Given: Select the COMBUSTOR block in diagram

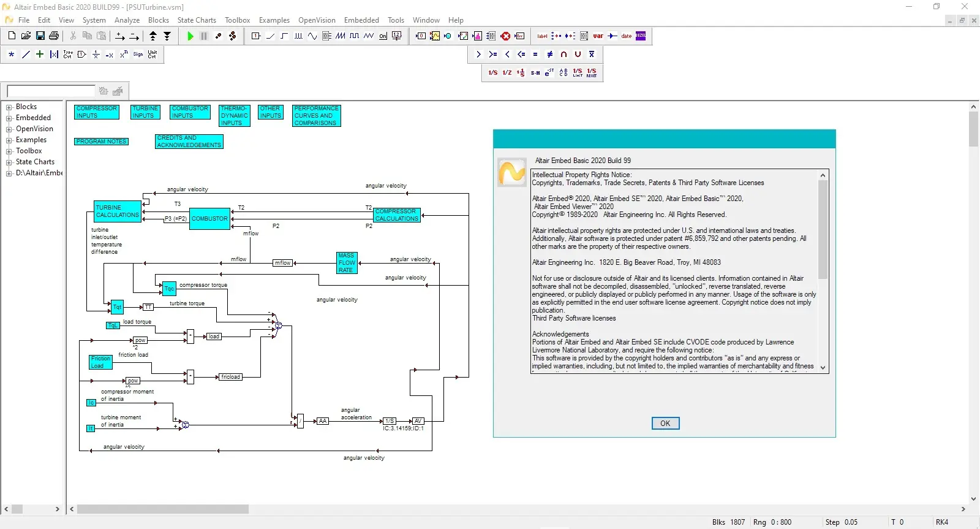Looking at the screenshot, I should click(x=209, y=219).
